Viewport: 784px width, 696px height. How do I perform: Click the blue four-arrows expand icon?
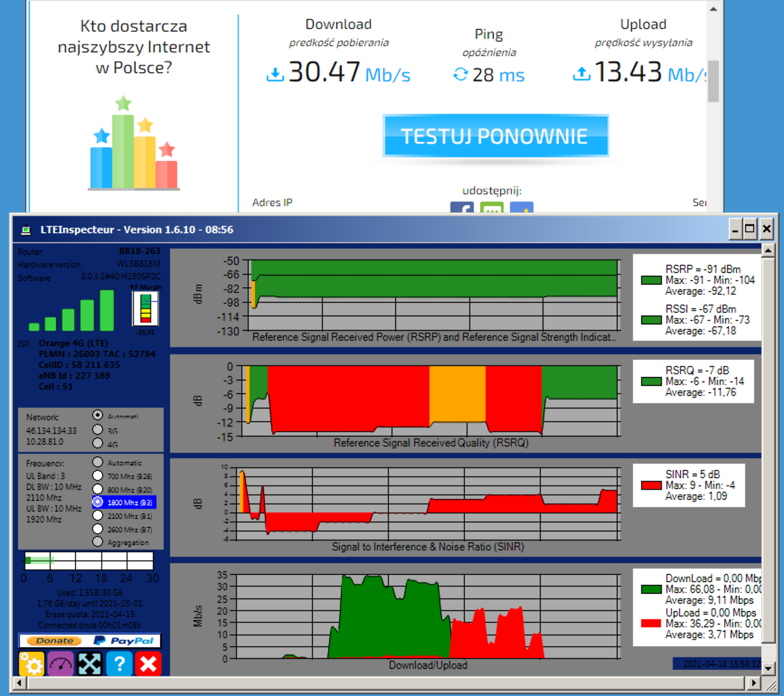[90, 663]
